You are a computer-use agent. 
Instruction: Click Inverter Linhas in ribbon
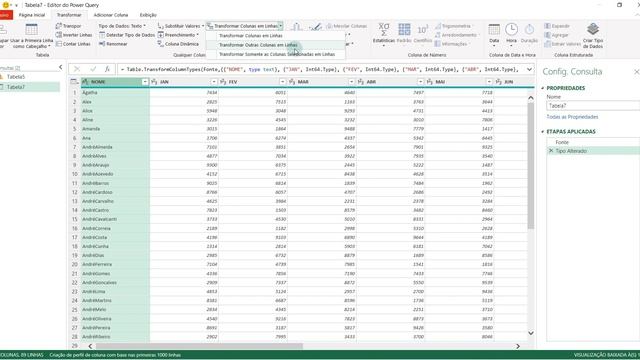click(x=74, y=35)
